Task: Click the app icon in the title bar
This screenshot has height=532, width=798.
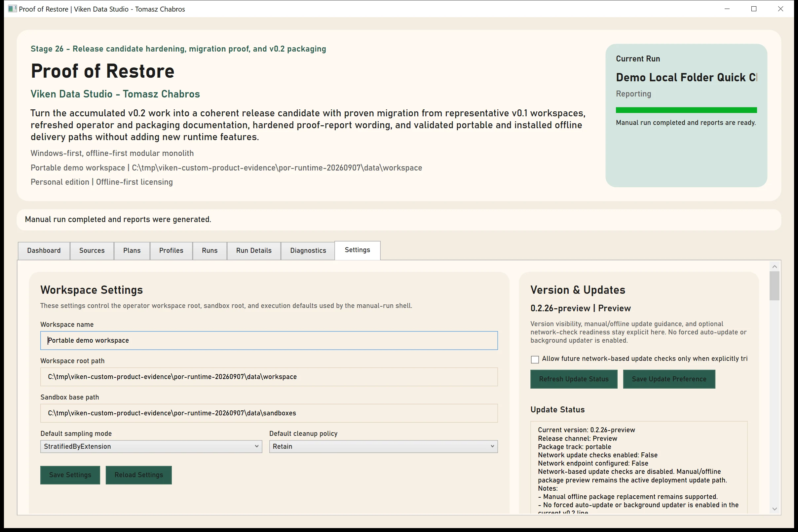Action: click(12, 9)
